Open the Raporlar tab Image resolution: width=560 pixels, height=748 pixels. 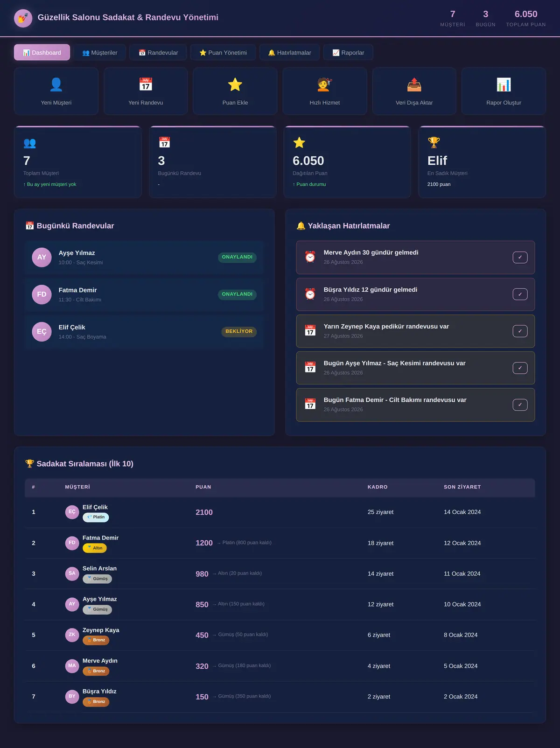click(348, 52)
